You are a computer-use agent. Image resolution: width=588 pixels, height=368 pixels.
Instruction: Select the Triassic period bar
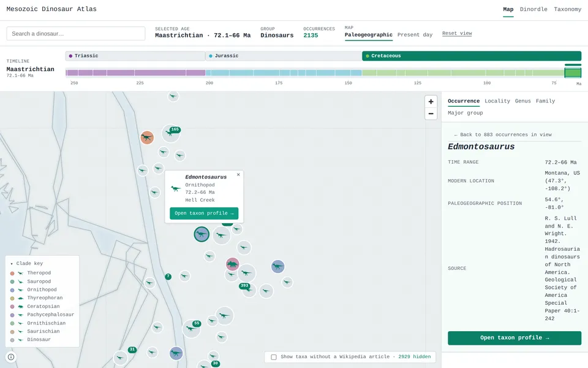(x=135, y=56)
